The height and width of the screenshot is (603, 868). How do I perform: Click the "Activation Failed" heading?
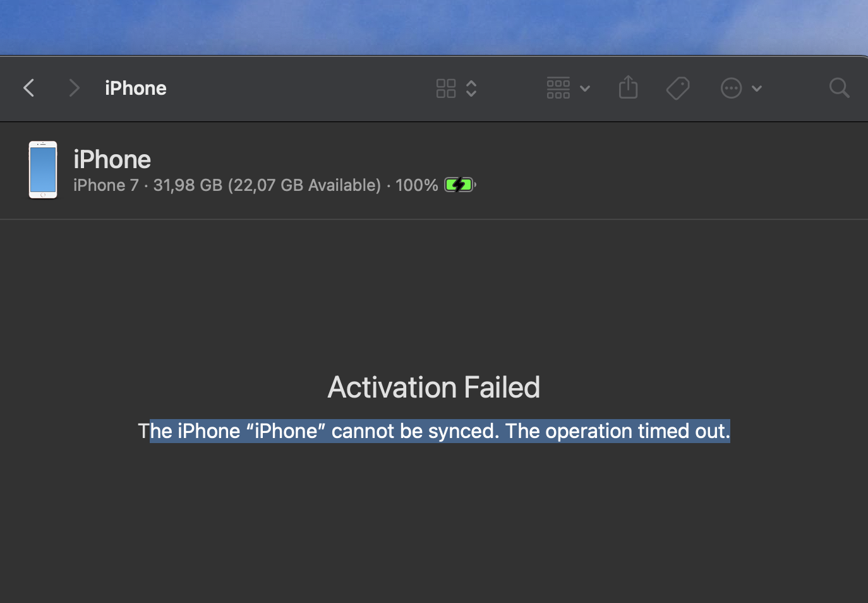[x=434, y=387]
